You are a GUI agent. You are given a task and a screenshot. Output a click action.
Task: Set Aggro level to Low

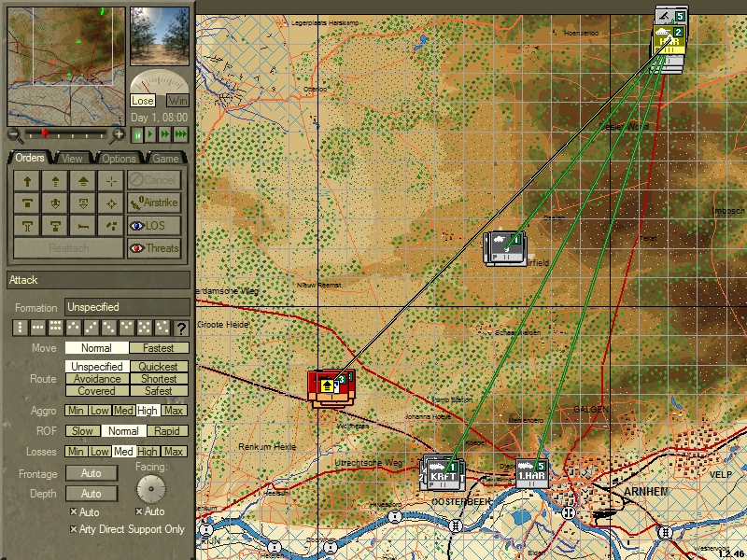100,411
